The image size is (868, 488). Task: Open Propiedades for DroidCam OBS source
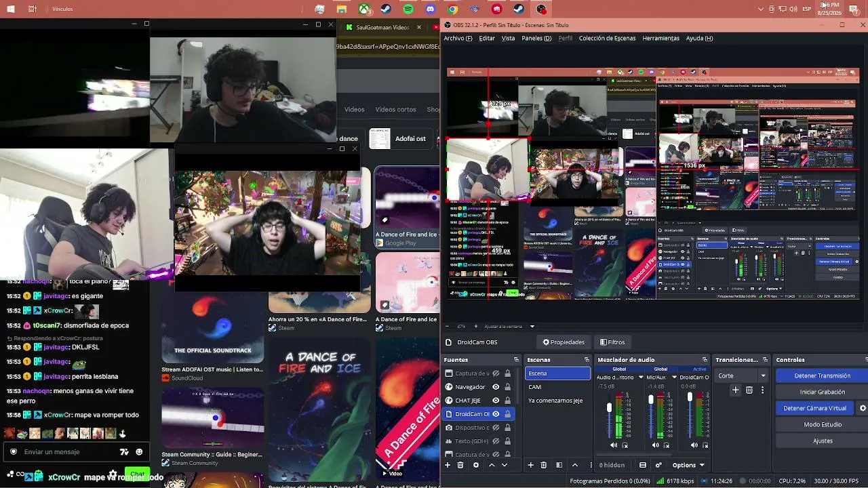click(x=564, y=342)
